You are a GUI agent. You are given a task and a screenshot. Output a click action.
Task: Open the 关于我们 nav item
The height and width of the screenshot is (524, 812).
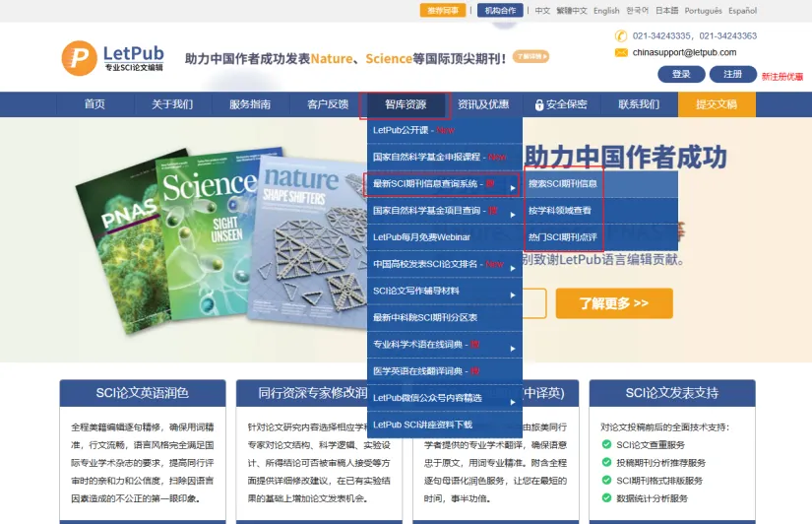click(x=172, y=104)
